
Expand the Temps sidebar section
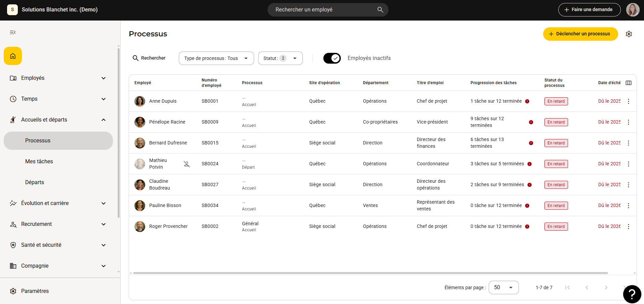coord(58,99)
